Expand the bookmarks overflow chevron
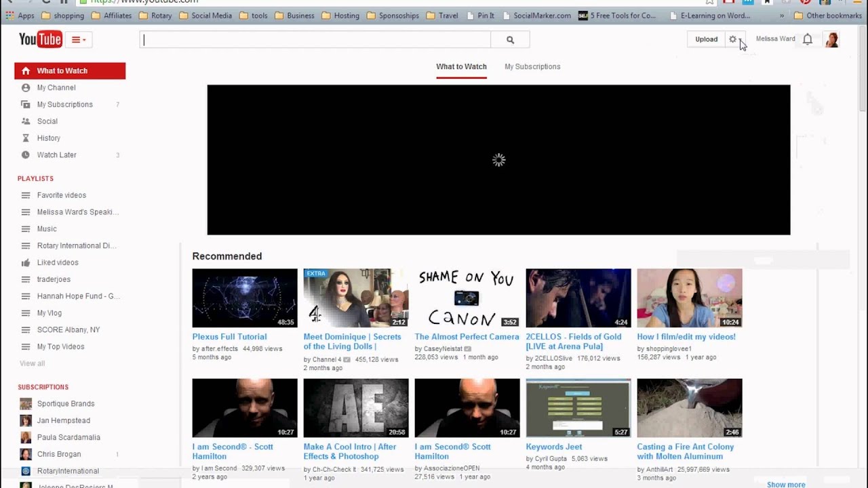The image size is (868, 488). click(782, 16)
